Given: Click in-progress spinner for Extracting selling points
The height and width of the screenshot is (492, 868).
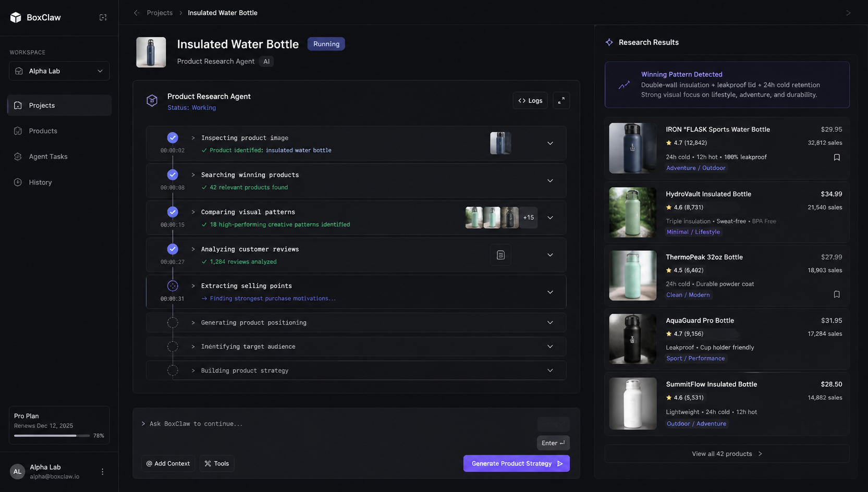Looking at the screenshot, I should click(173, 286).
